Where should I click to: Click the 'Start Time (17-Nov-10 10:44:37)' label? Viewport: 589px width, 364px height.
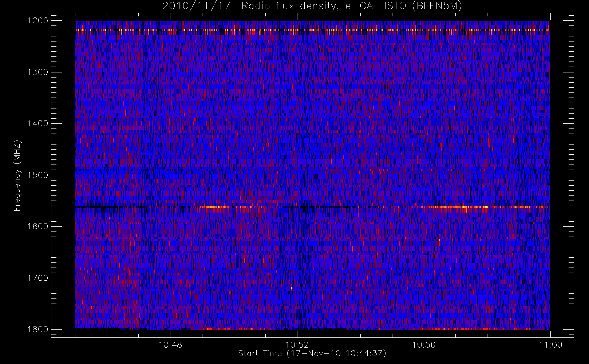click(312, 353)
